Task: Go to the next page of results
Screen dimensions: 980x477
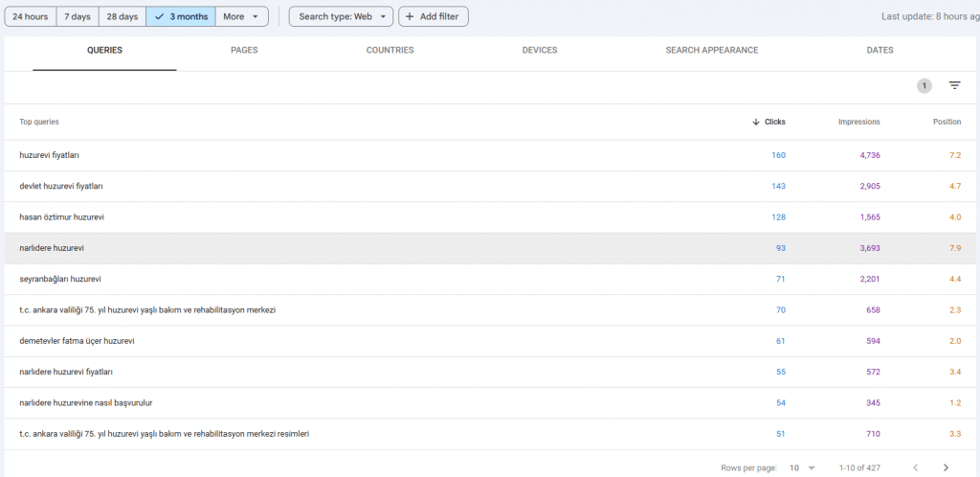Action: pos(946,467)
